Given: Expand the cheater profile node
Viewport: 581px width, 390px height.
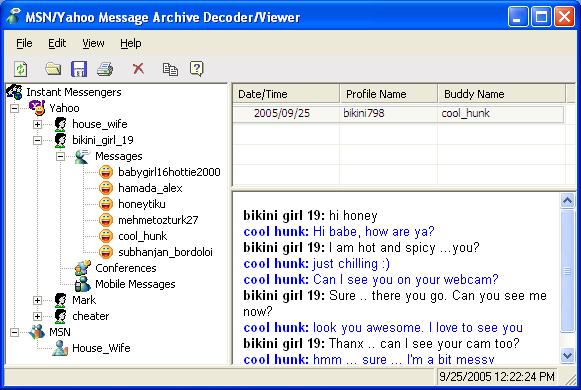Looking at the screenshot, I should tap(37, 316).
